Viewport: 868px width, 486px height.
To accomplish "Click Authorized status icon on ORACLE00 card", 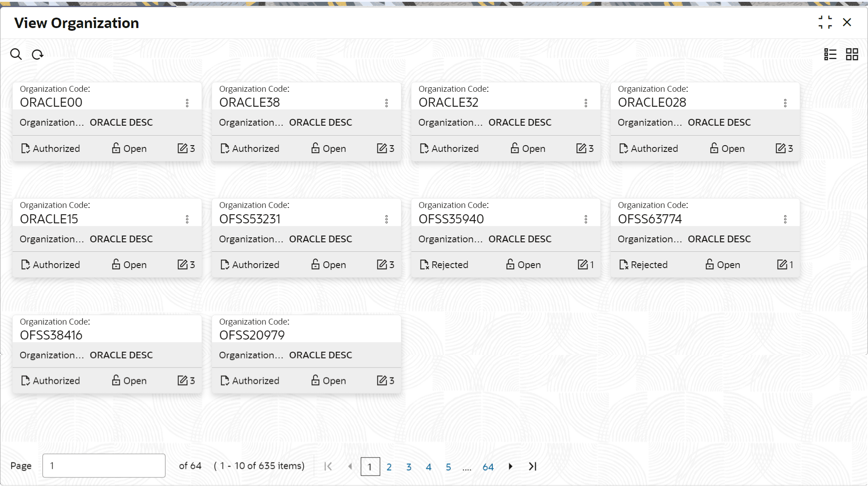I will [25, 148].
